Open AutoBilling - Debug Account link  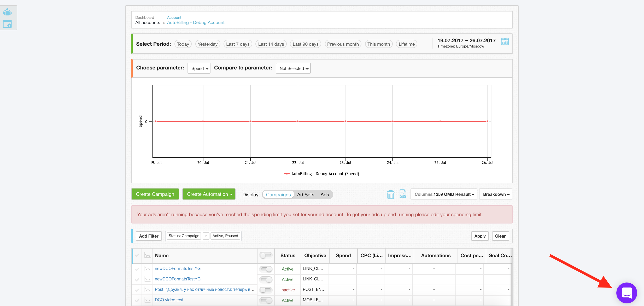(196, 22)
